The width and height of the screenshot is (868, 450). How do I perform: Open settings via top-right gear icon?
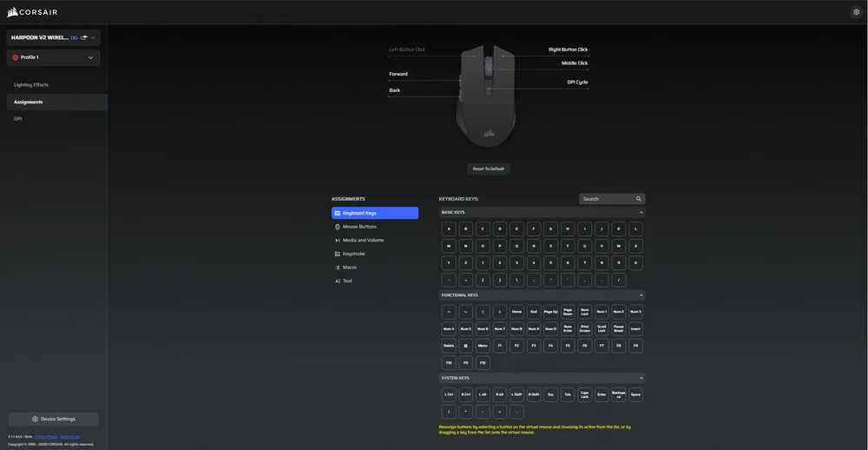click(856, 12)
